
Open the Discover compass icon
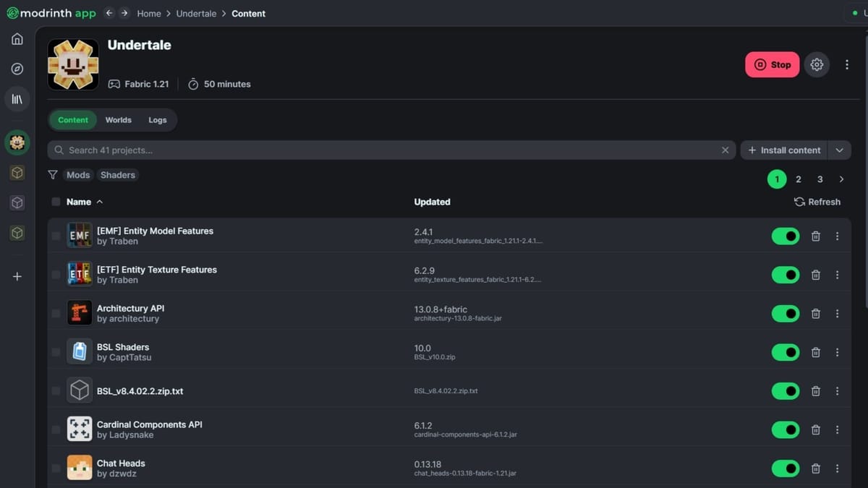(17, 69)
